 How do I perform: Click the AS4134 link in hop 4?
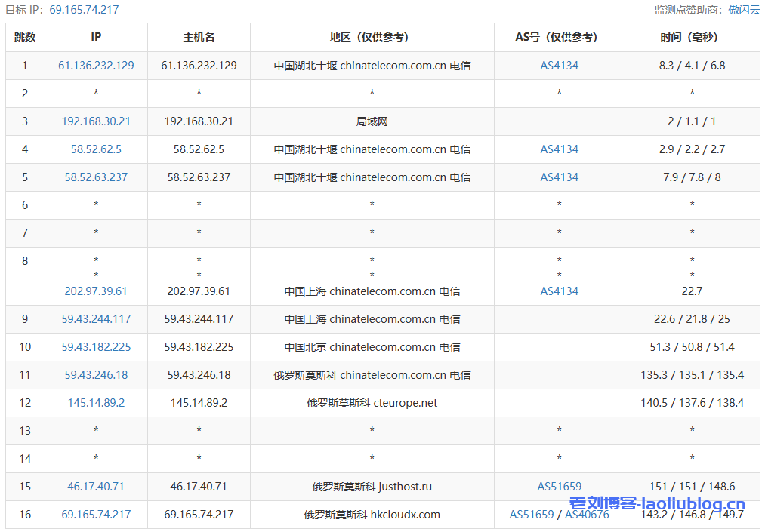tap(558, 149)
